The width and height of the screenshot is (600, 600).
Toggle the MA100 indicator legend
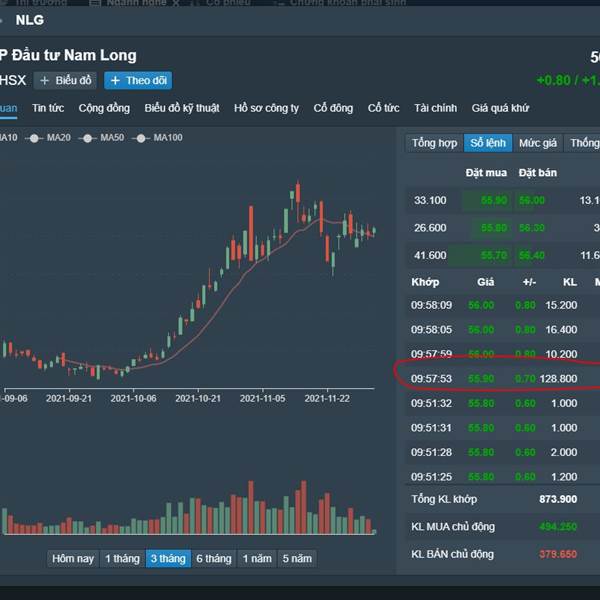pos(157,138)
